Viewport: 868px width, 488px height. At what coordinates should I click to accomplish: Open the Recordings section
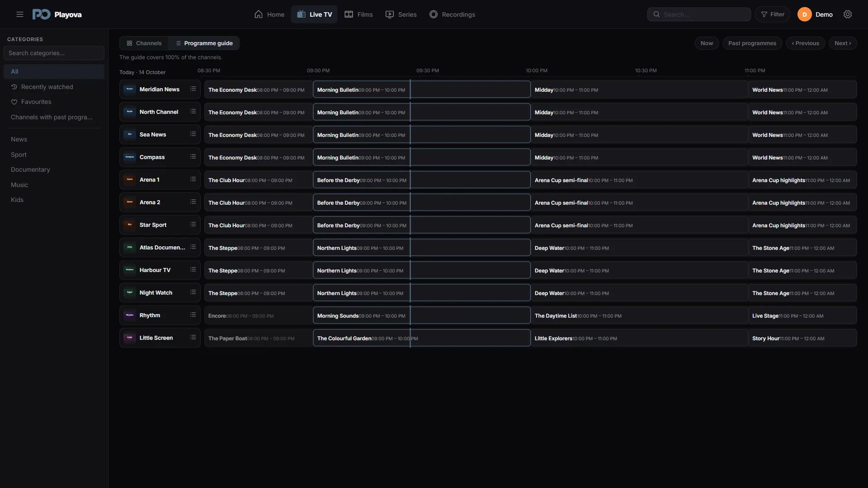click(452, 14)
